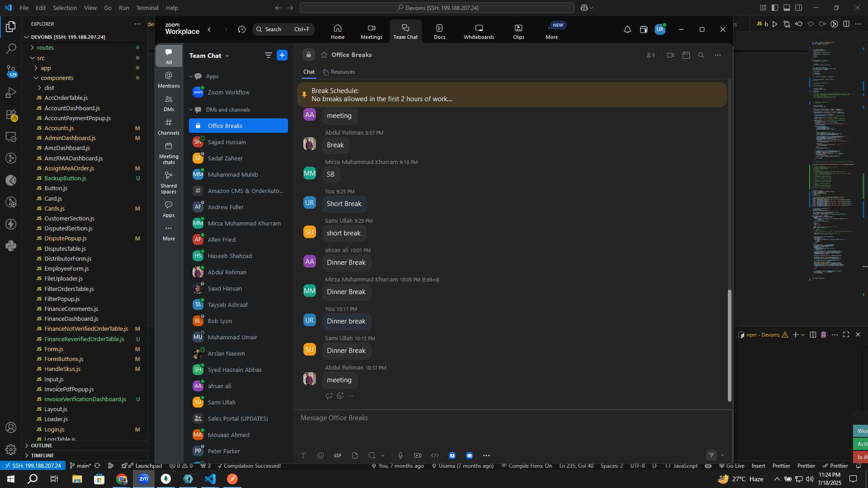Open Zoom Whiteboards tab
This screenshot has height=488, width=868.
coord(479,31)
